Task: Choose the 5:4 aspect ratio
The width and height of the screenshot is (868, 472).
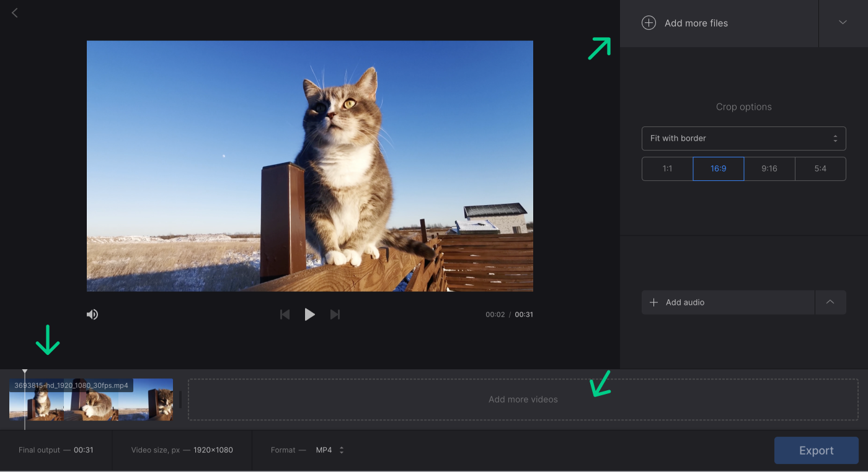Action: [x=820, y=168]
